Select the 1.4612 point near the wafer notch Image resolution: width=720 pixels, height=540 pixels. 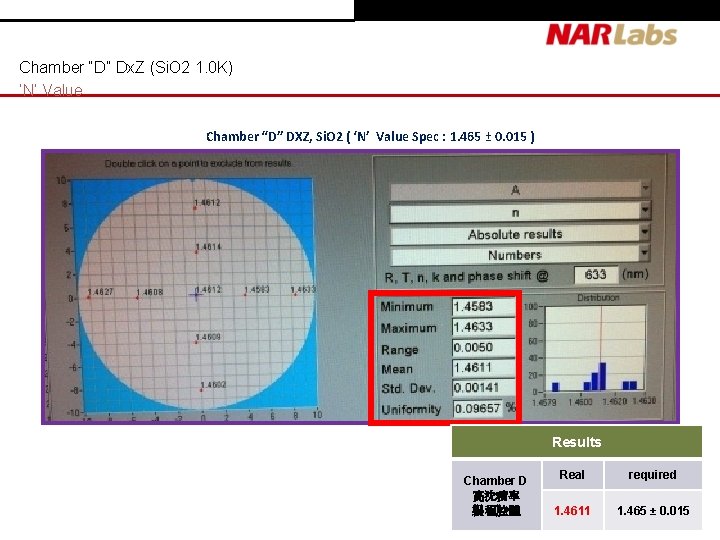pos(195,208)
